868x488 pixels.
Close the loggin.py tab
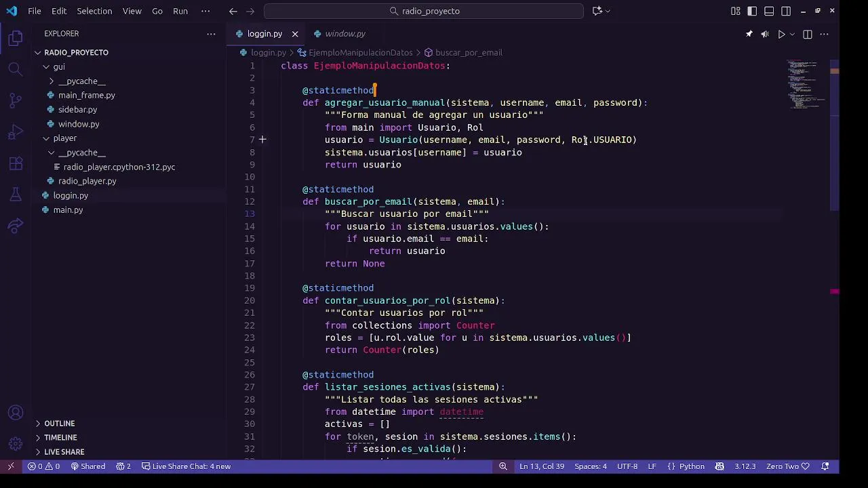(295, 34)
